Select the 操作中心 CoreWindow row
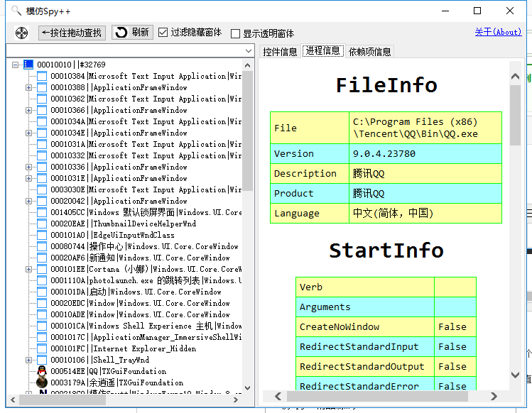Viewport: 532px width, 413px height. click(x=144, y=246)
